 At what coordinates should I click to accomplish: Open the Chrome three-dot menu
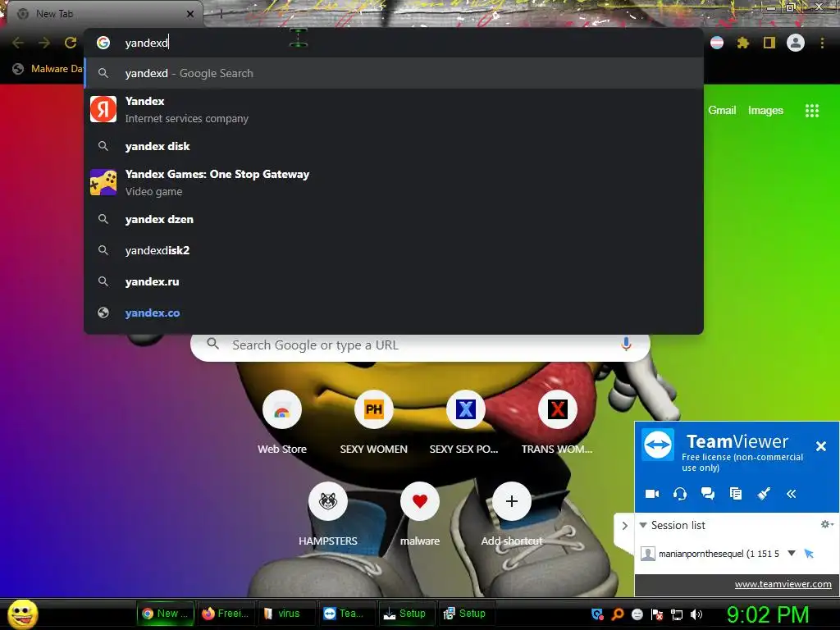tap(822, 43)
